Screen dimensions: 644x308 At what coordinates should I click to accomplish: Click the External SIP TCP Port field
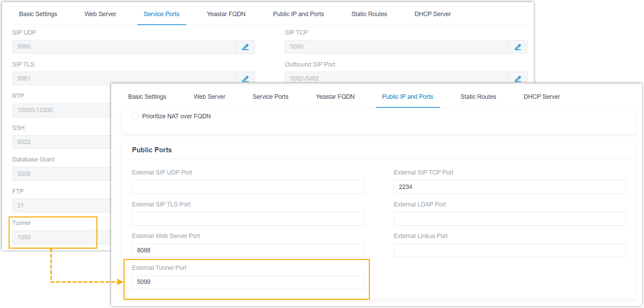[510, 187]
